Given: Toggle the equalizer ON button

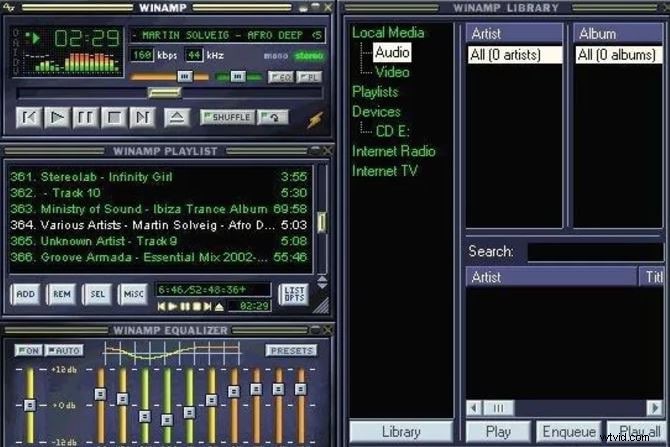Looking at the screenshot, I should [28, 350].
